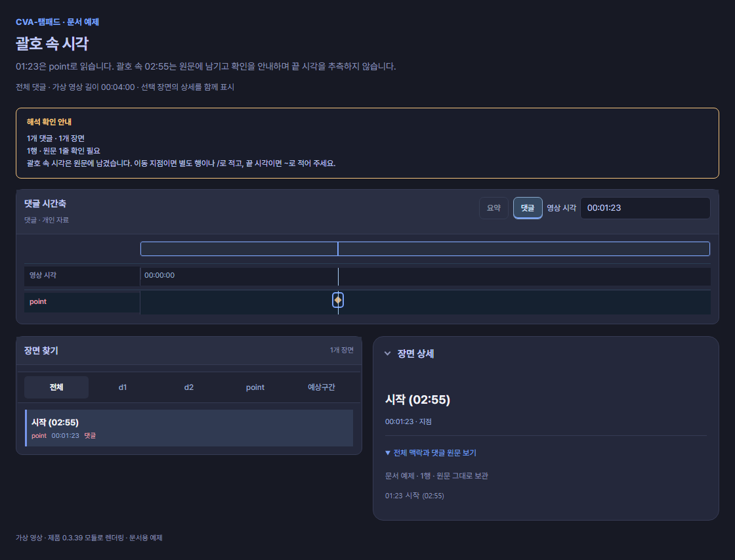Image resolution: width=735 pixels, height=560 pixels.
Task: Click the 'point' track label in the timeline
Action: [x=38, y=301]
